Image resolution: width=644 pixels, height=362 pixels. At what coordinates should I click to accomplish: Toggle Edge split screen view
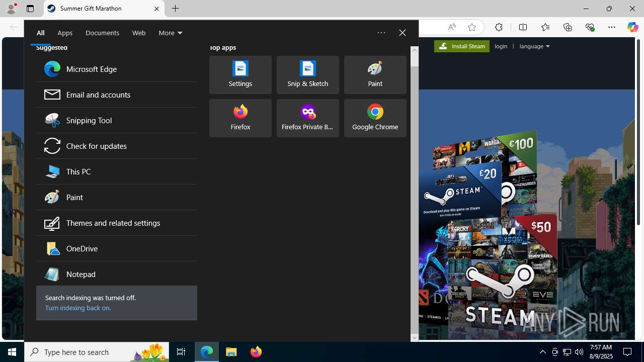(523, 27)
